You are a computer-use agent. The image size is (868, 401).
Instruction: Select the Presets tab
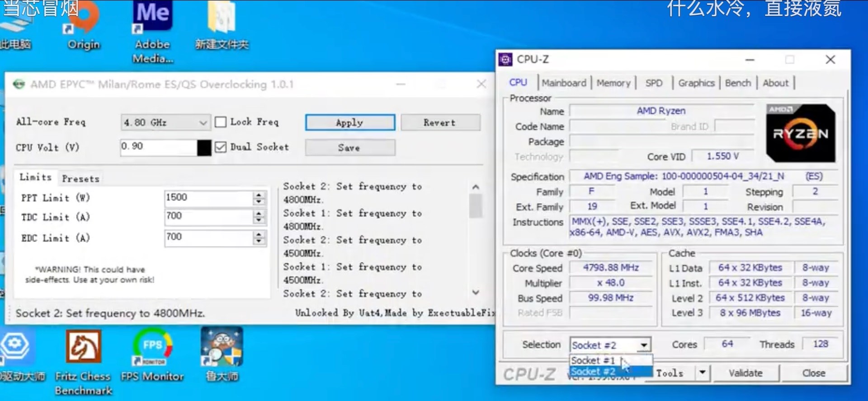[80, 179]
